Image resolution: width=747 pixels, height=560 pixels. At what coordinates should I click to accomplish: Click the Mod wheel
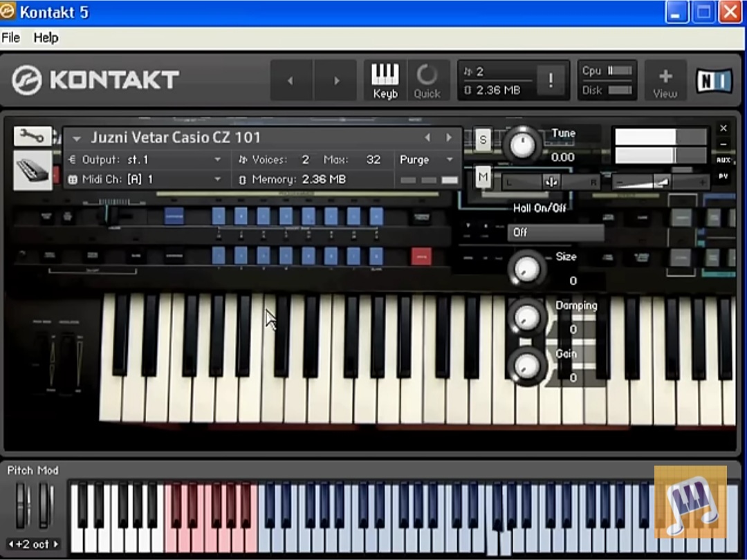[45, 505]
